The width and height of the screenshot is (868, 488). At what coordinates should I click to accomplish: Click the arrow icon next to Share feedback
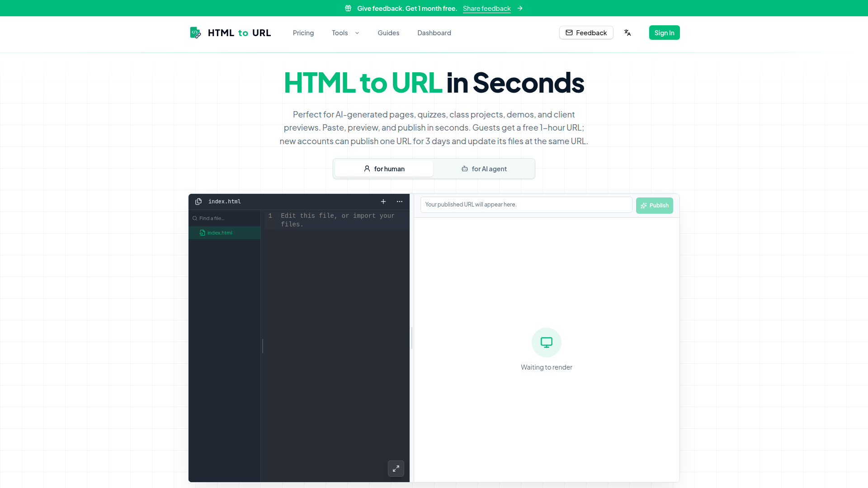click(x=520, y=8)
